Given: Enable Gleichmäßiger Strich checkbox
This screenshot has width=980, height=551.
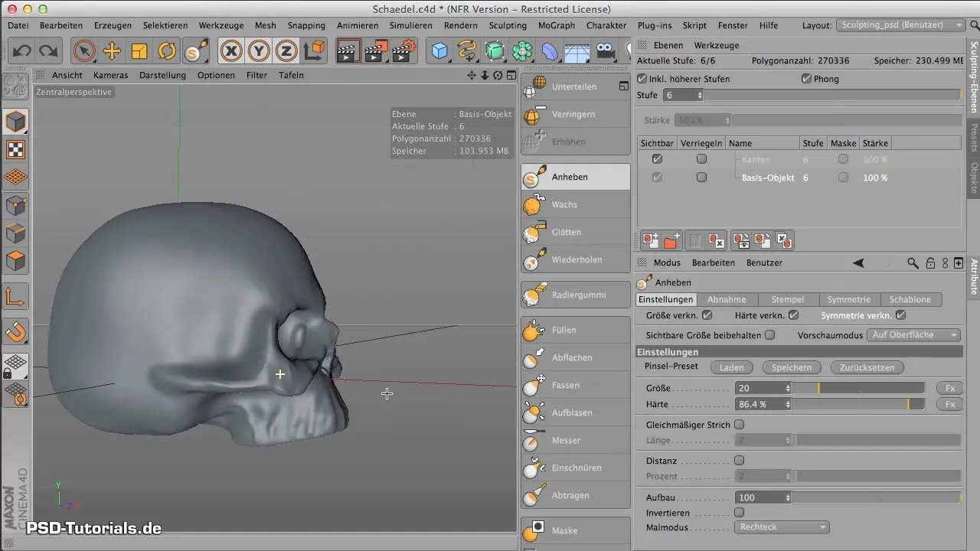Looking at the screenshot, I should click(x=739, y=425).
